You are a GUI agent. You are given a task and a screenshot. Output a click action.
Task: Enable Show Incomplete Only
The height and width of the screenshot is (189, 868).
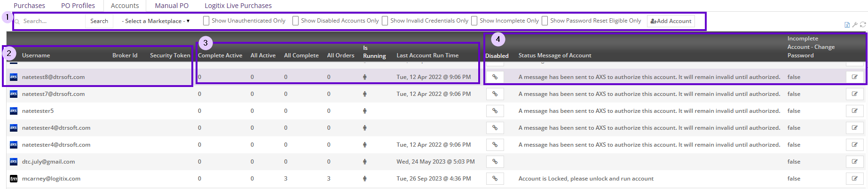click(x=474, y=21)
